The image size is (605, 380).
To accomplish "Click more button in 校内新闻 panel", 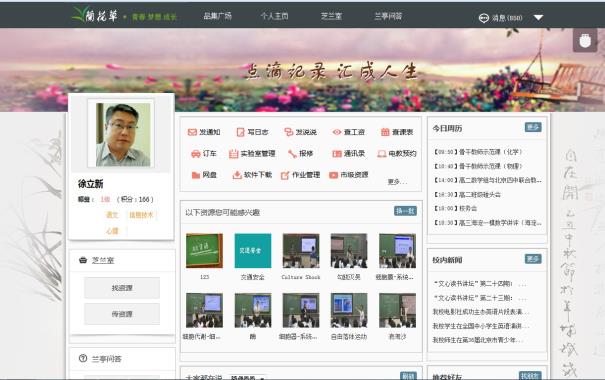I will point(533,259).
